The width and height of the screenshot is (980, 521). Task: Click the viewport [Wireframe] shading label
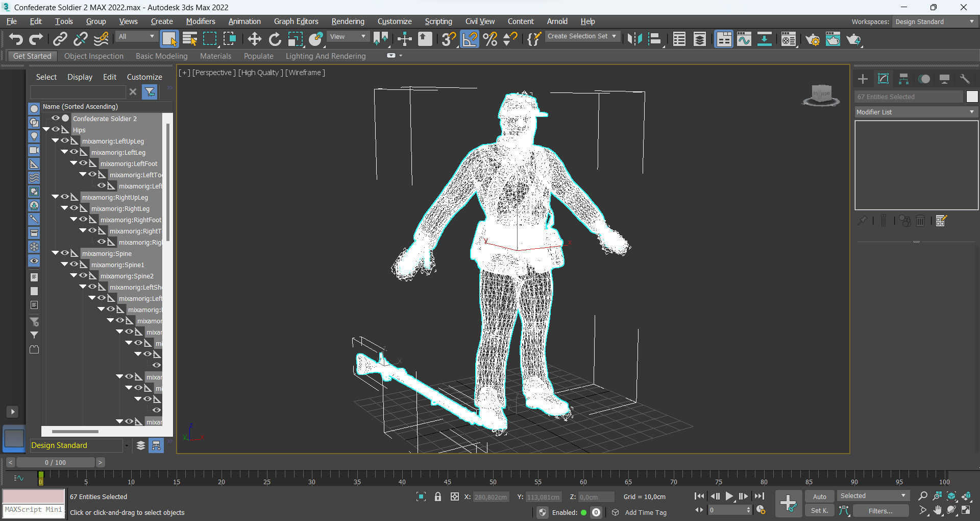coord(305,73)
